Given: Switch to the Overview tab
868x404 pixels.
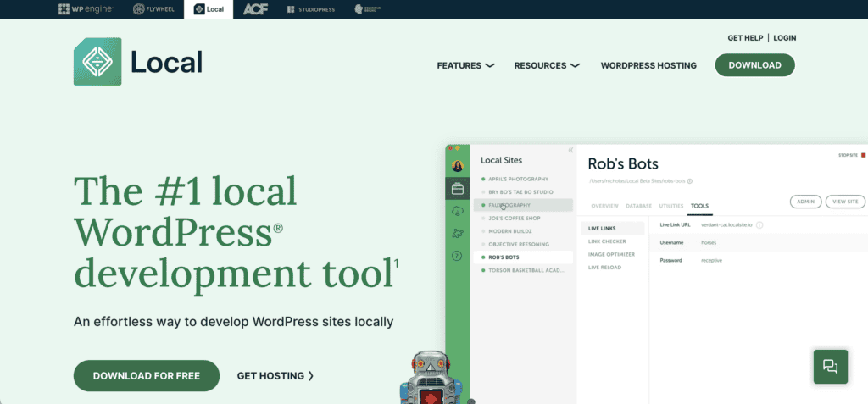Looking at the screenshot, I should tap(604, 206).
